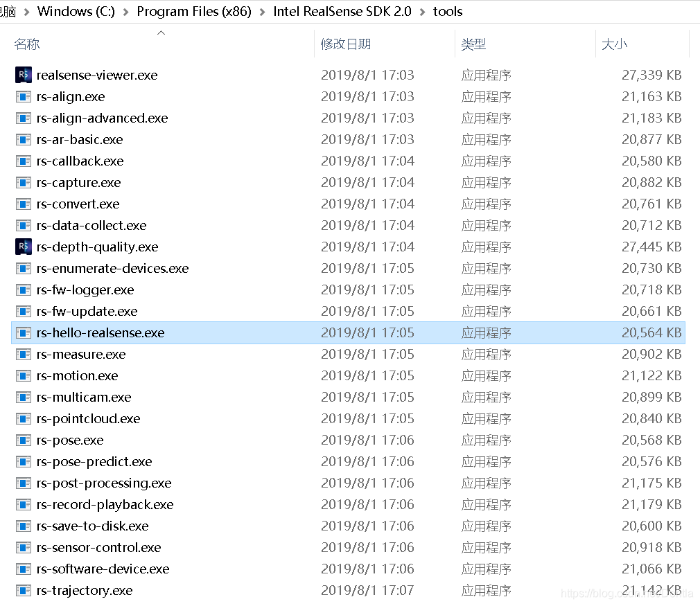Screen dimensions: 700x606
Task: Select the file name rs-convert.exe
Action: 78,204
